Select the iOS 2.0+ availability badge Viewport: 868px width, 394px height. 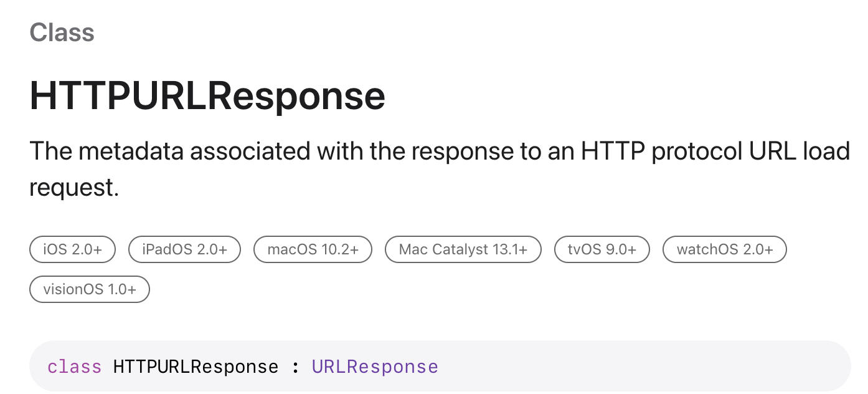[73, 250]
